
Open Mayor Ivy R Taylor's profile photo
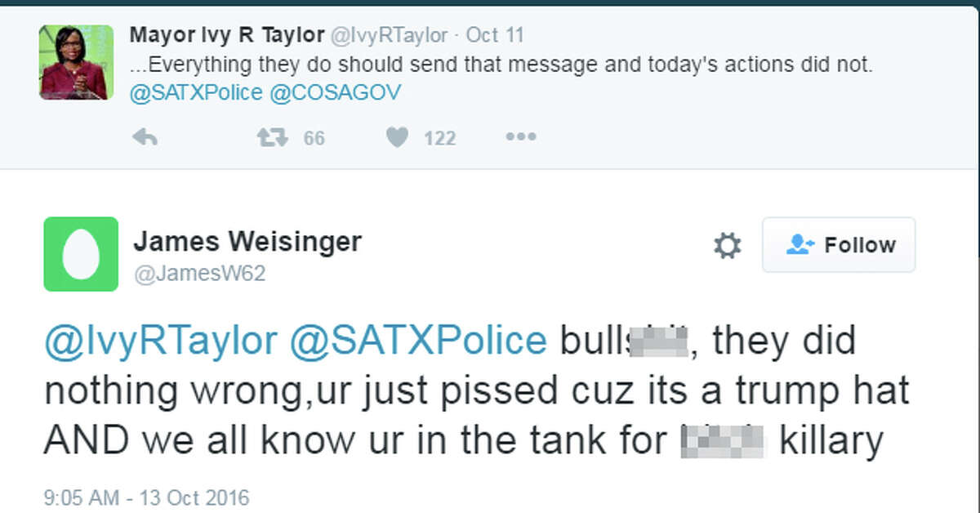75,62
